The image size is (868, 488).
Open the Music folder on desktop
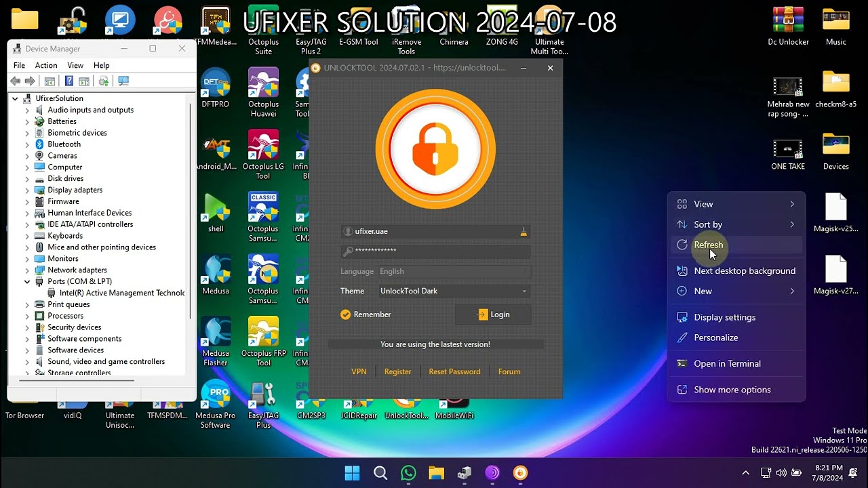(x=836, y=26)
